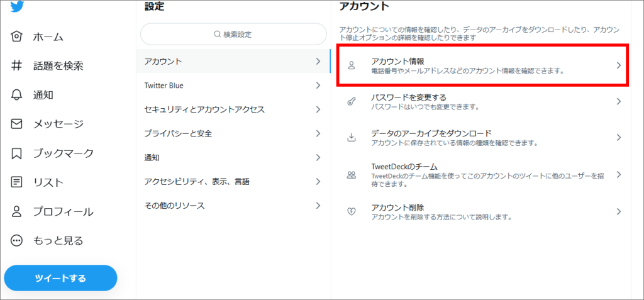Image resolution: width=644 pixels, height=300 pixels.
Task: Click the download icon beside データのアーカイブ
Action: (351, 138)
